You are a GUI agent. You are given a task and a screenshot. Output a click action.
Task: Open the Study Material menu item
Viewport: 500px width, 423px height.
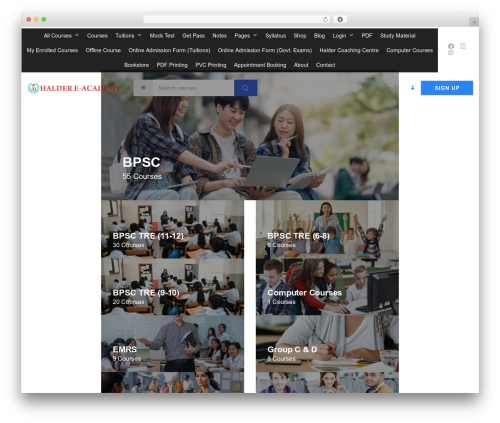(x=398, y=36)
